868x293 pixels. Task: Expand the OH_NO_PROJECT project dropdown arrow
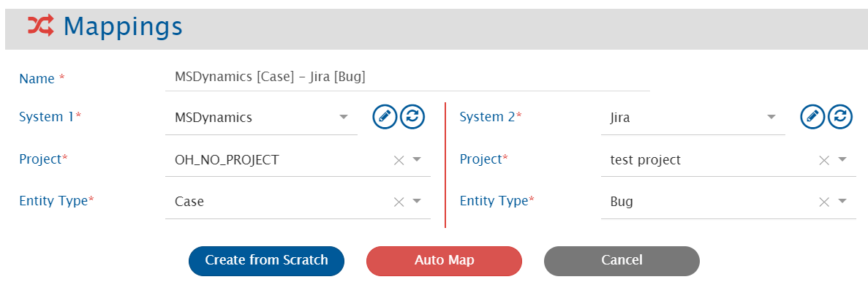click(417, 160)
